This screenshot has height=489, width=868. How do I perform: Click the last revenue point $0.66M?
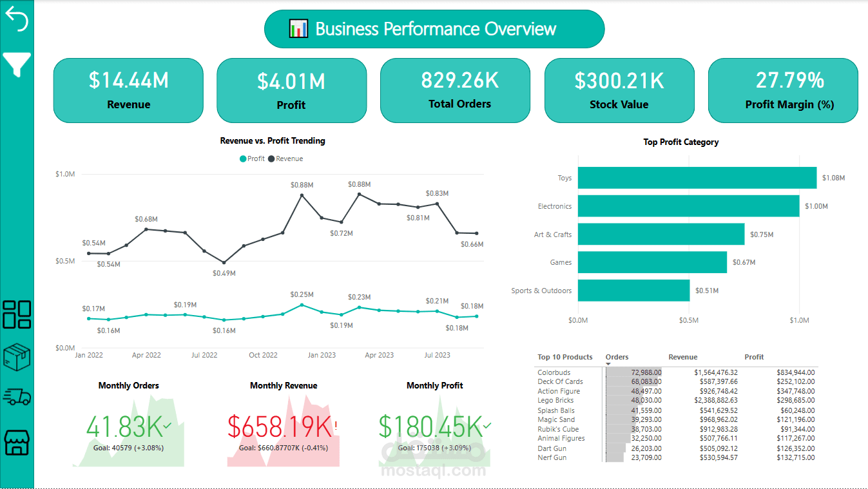[x=477, y=233]
